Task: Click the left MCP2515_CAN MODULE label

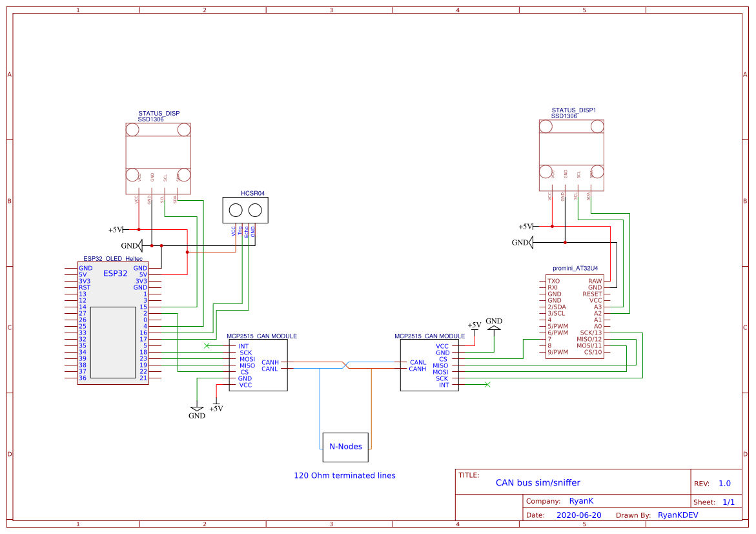Action: [262, 336]
